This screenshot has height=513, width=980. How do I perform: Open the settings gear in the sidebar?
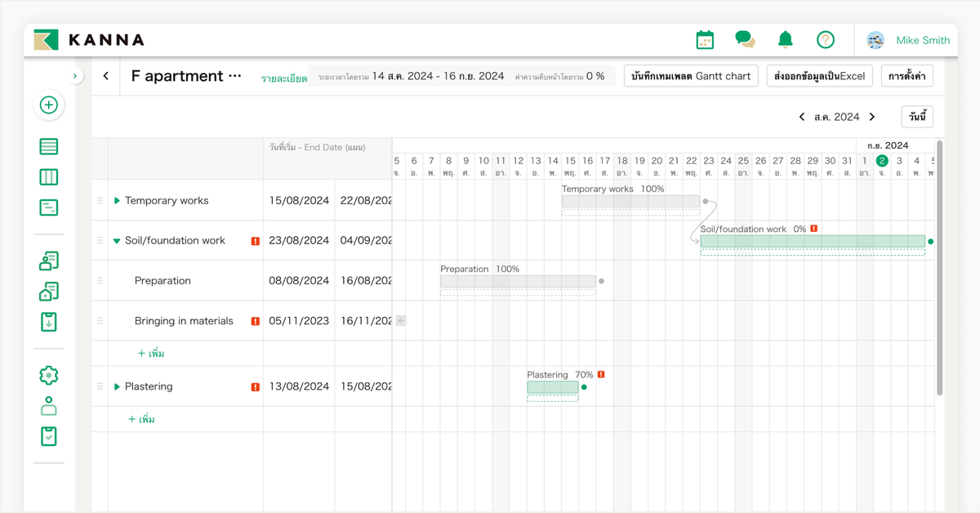coord(48,375)
